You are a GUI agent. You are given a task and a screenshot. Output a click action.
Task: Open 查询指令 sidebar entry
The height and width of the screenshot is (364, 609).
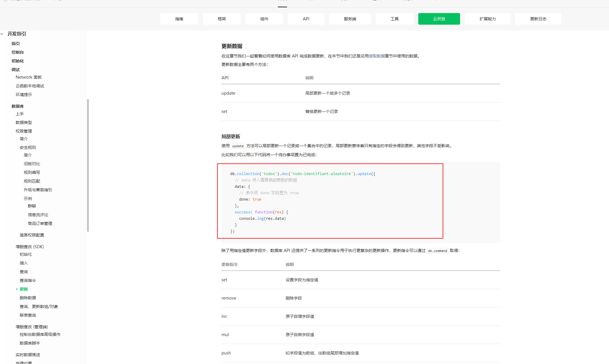tap(28, 280)
